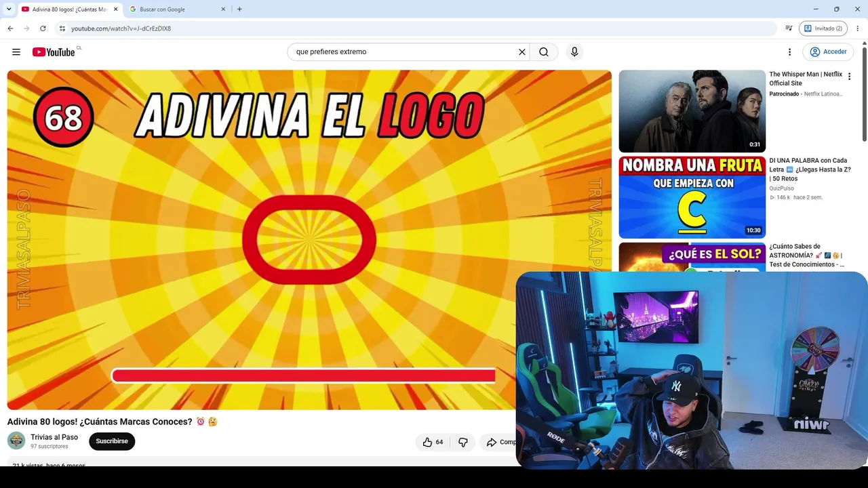Viewport: 868px width, 488px height.
Task: Clear the search box with the X
Action: pyautogui.click(x=522, y=52)
